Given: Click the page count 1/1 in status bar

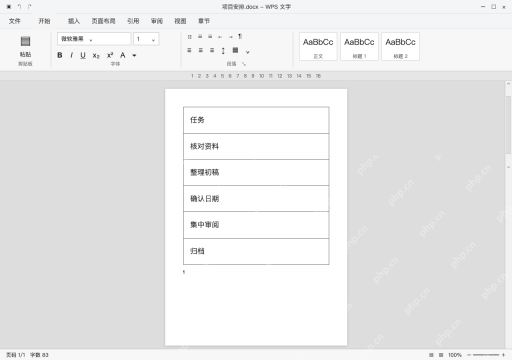Looking at the screenshot, I should coord(16,355).
